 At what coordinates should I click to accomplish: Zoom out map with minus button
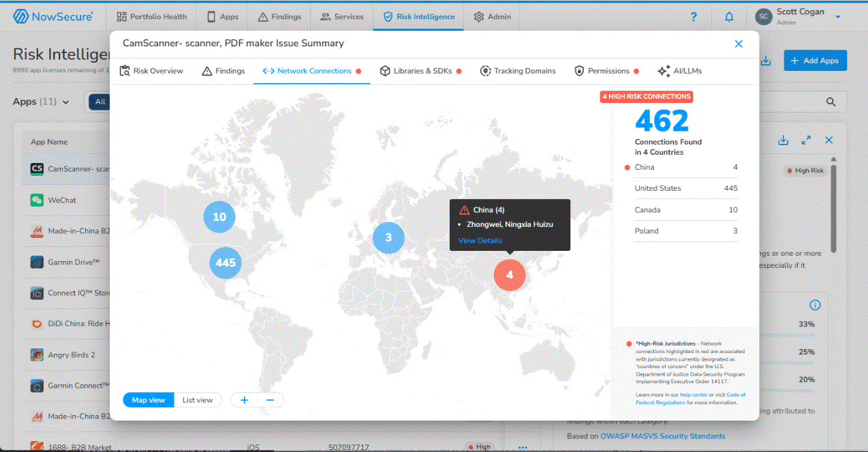click(x=270, y=400)
